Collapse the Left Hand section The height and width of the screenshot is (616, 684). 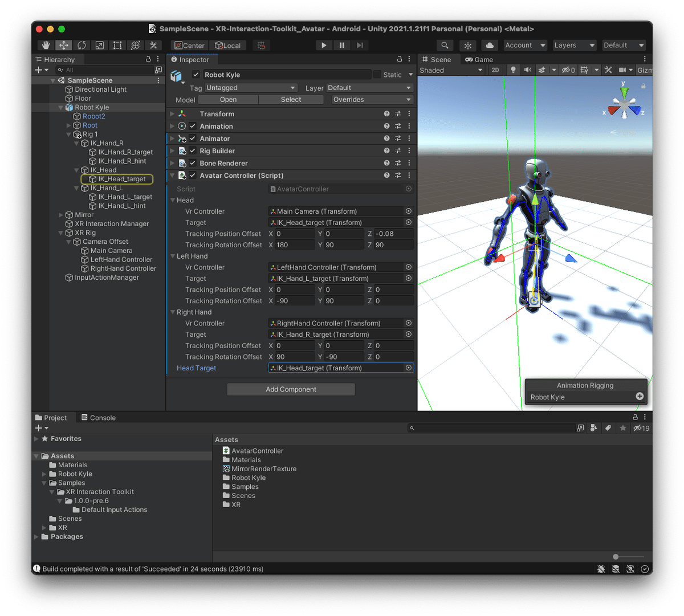(x=173, y=256)
